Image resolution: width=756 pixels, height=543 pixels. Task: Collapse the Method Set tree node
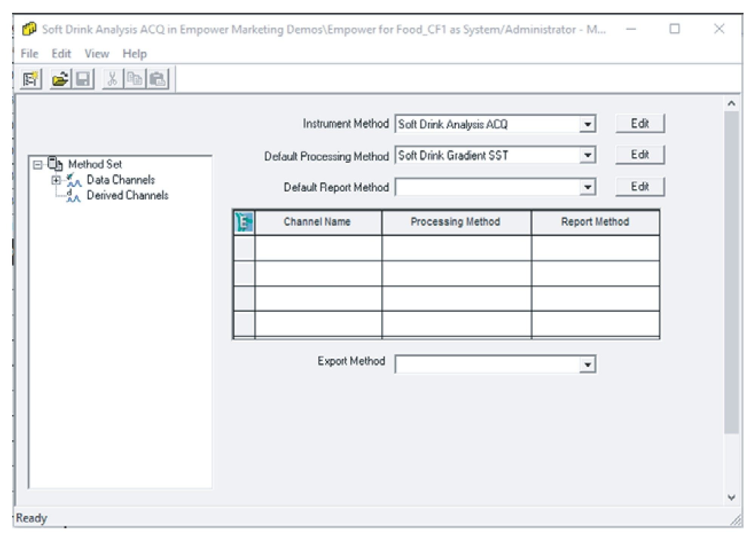(37, 165)
